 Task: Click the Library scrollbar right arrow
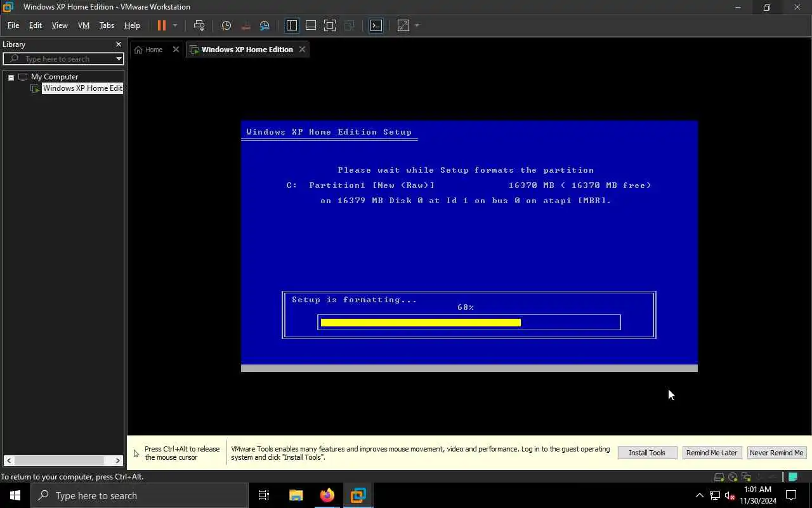(117, 460)
